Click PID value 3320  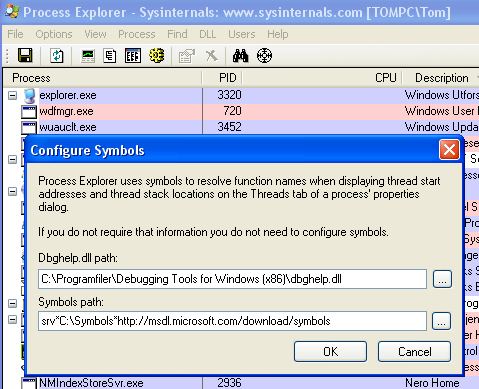[229, 95]
